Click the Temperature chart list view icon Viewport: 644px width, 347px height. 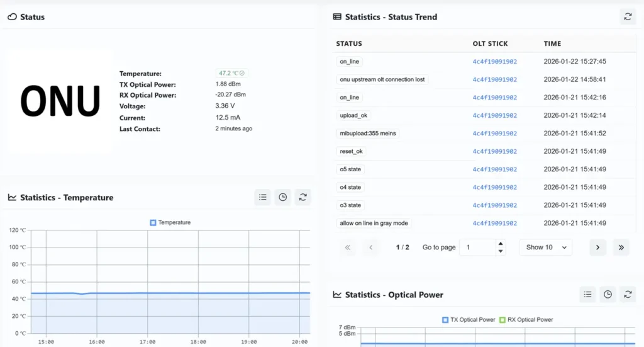point(263,197)
